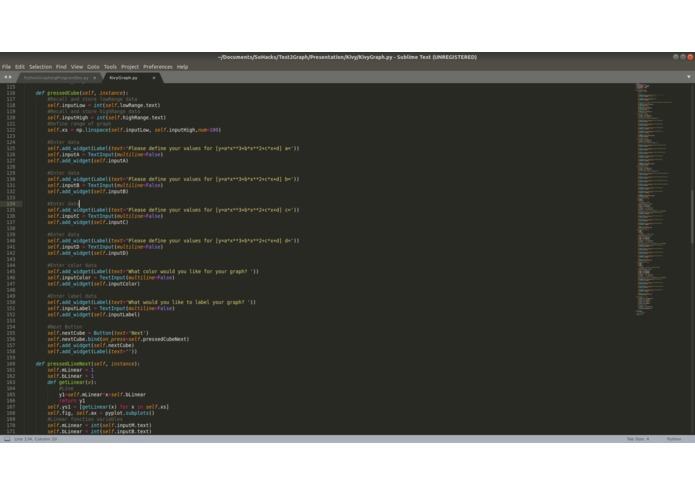Click the y1=self.mLinear*x+self.bLinear line

[x=102, y=395]
